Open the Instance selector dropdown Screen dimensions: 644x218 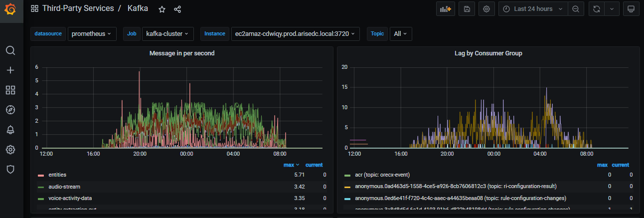[x=295, y=34]
